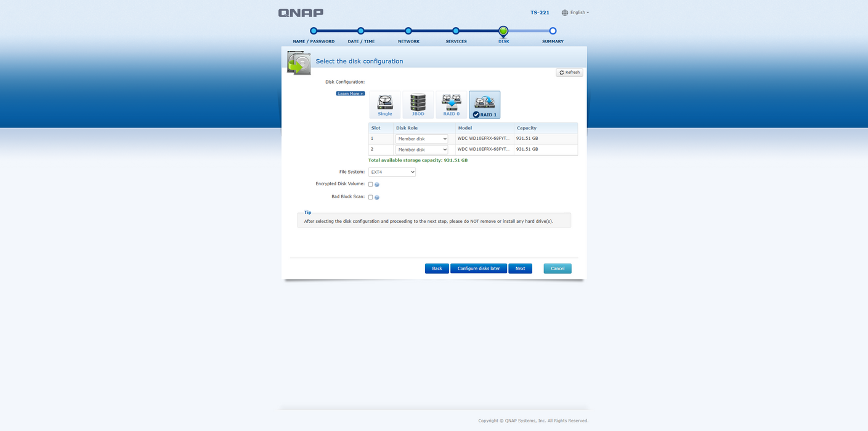Click slot 2 model WDC WD10EFRX cell

[485, 149]
